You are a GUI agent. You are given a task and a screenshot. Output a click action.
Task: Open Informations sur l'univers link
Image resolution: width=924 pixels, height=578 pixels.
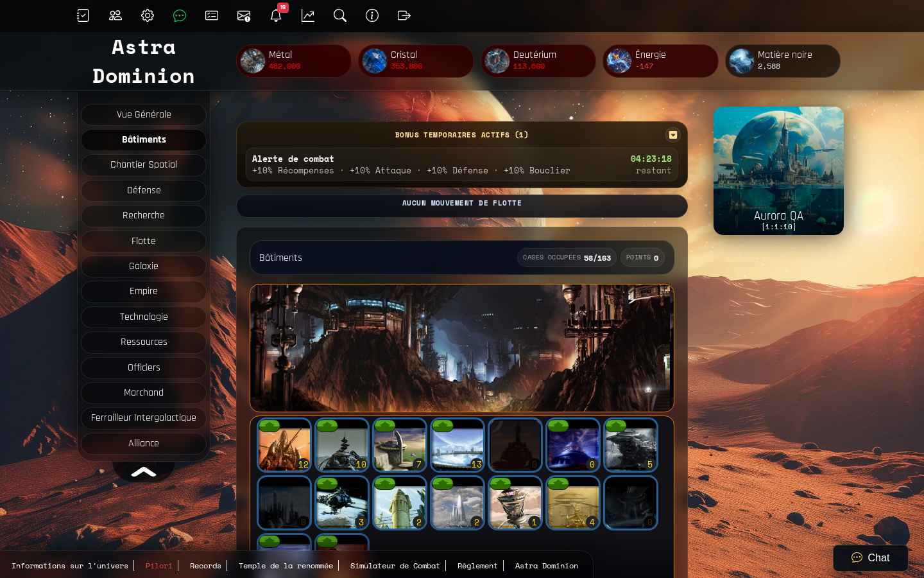click(x=70, y=566)
